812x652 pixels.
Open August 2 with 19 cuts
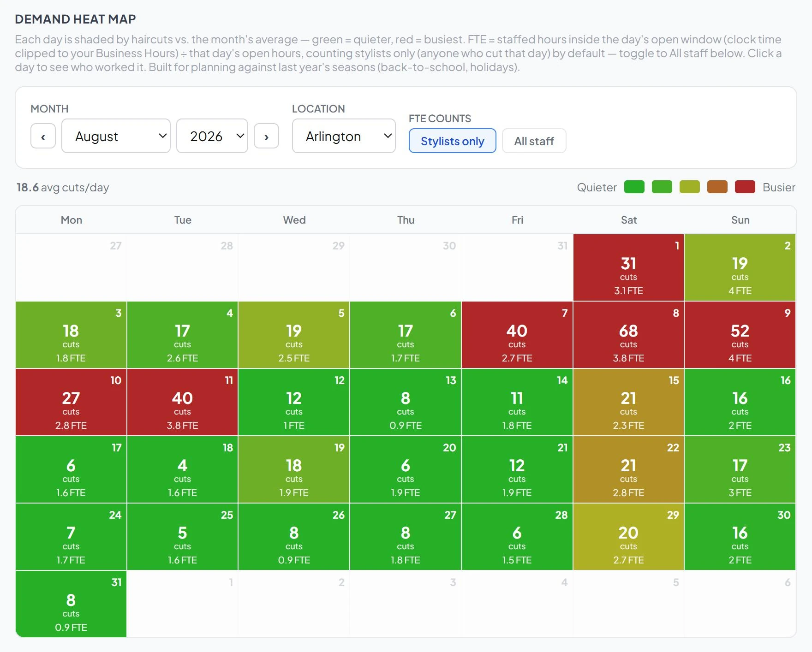pos(740,267)
